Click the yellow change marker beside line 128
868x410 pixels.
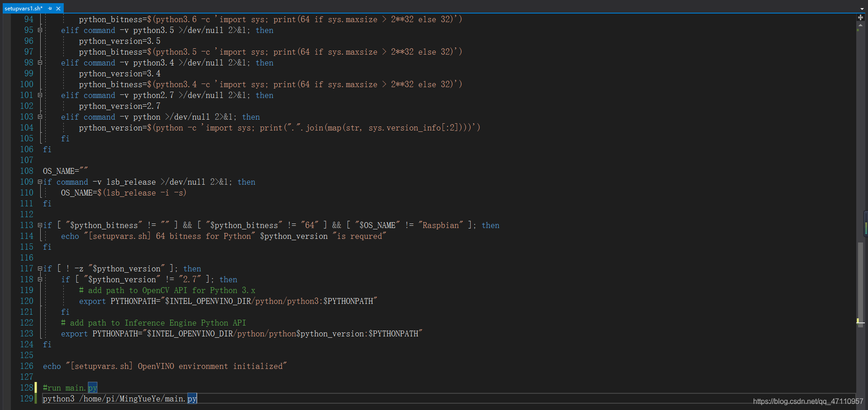pos(36,388)
